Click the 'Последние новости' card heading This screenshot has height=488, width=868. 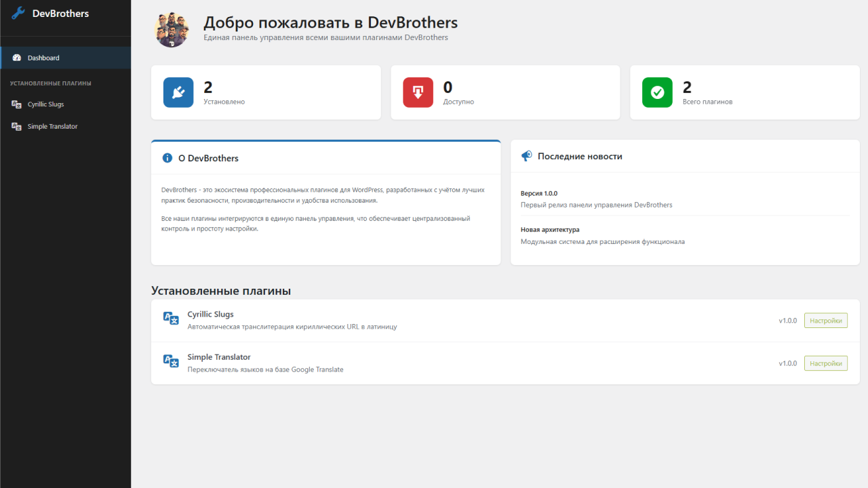pyautogui.click(x=580, y=156)
